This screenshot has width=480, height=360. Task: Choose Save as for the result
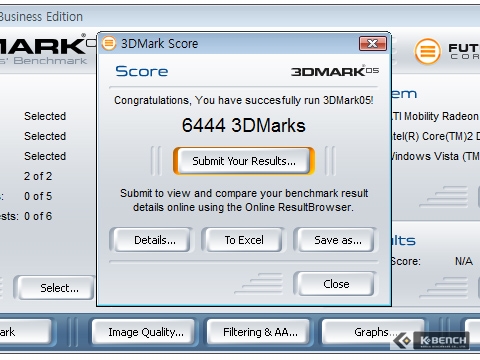[336, 240]
